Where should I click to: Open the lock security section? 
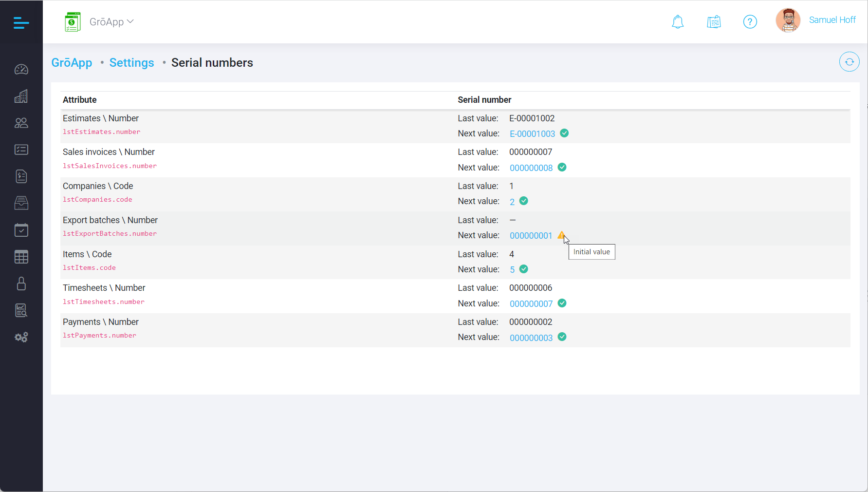21,284
